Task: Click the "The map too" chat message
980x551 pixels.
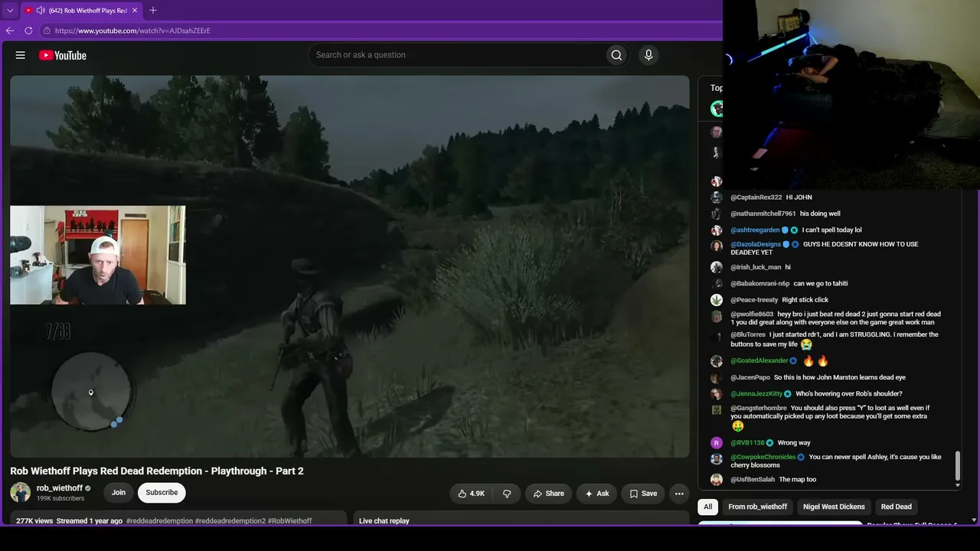Action: coord(798,480)
